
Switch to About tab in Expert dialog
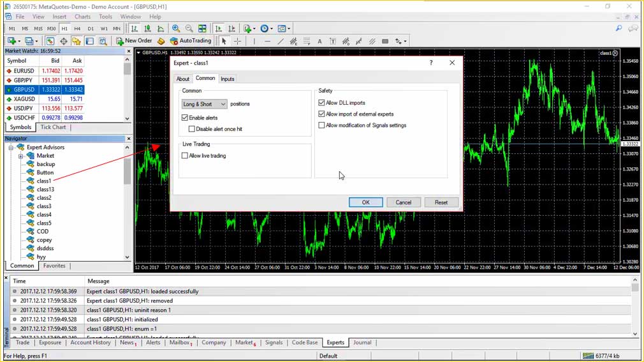[x=183, y=79]
